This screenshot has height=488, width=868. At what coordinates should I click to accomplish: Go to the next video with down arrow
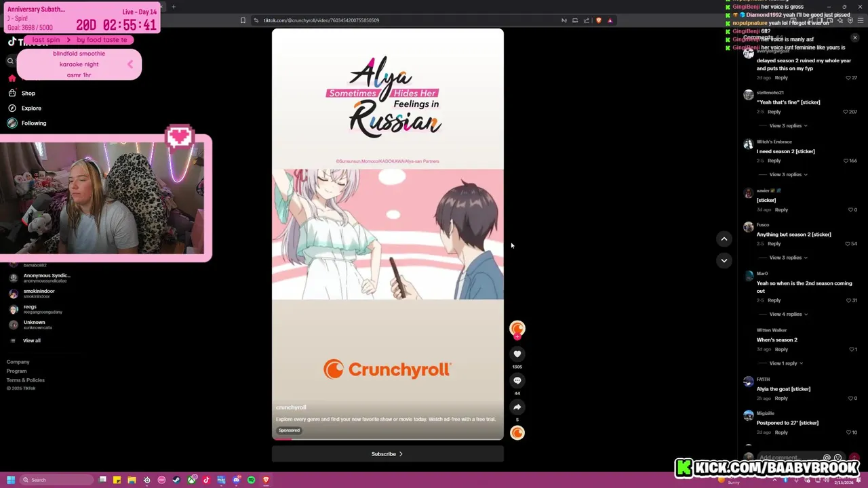[x=724, y=260]
